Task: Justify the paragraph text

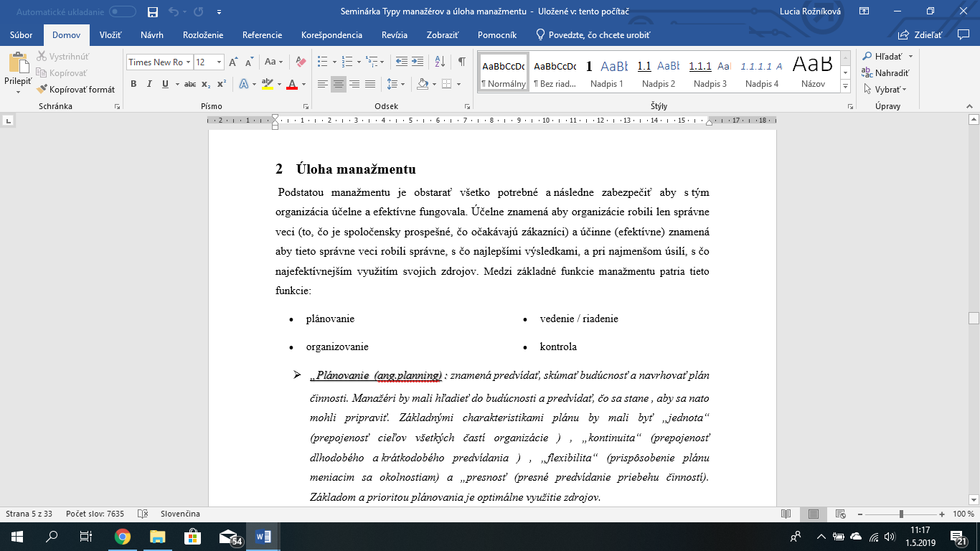Action: pyautogui.click(x=370, y=84)
